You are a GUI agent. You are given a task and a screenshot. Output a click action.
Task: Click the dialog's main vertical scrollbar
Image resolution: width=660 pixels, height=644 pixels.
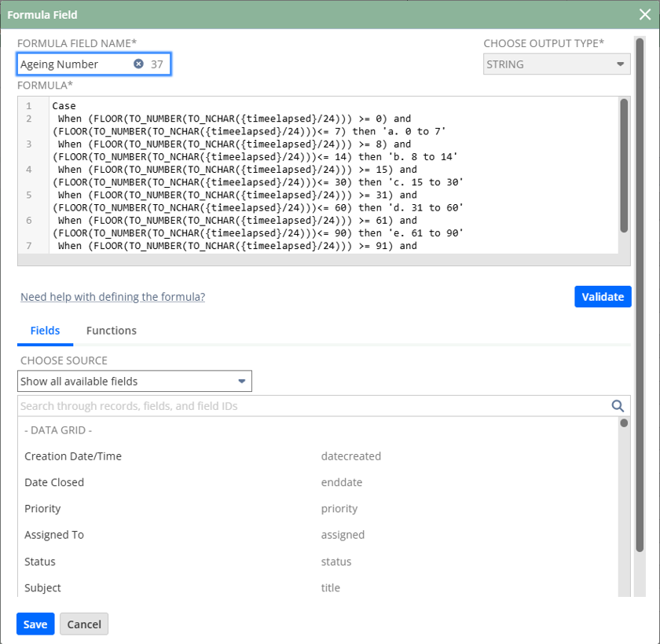640,295
